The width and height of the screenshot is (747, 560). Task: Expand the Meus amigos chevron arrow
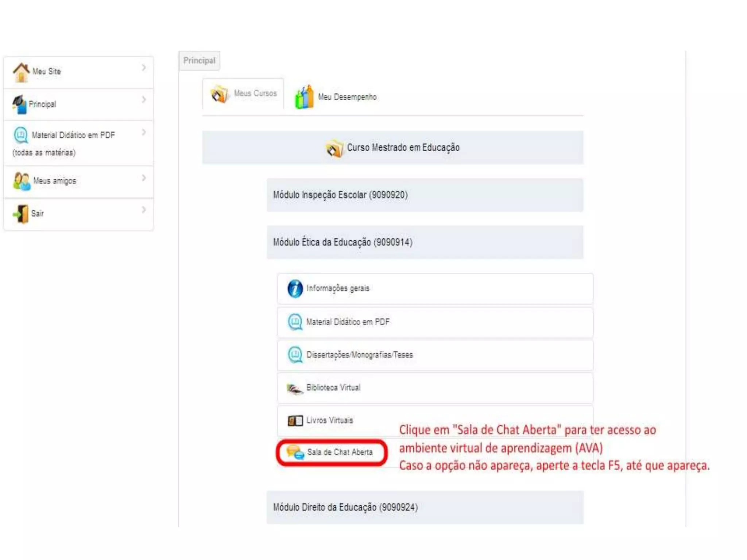click(x=144, y=178)
